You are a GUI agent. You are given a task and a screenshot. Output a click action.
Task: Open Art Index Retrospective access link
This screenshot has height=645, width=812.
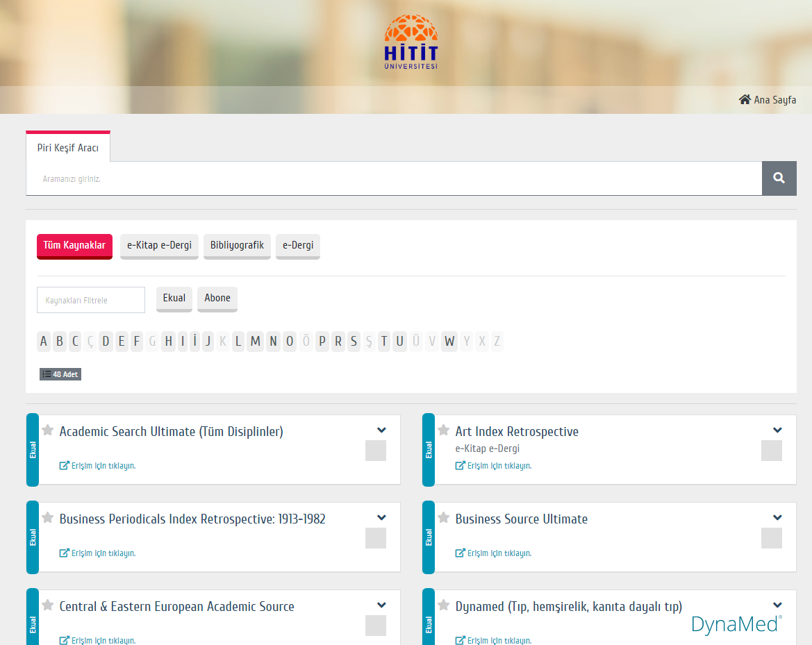[x=493, y=465]
